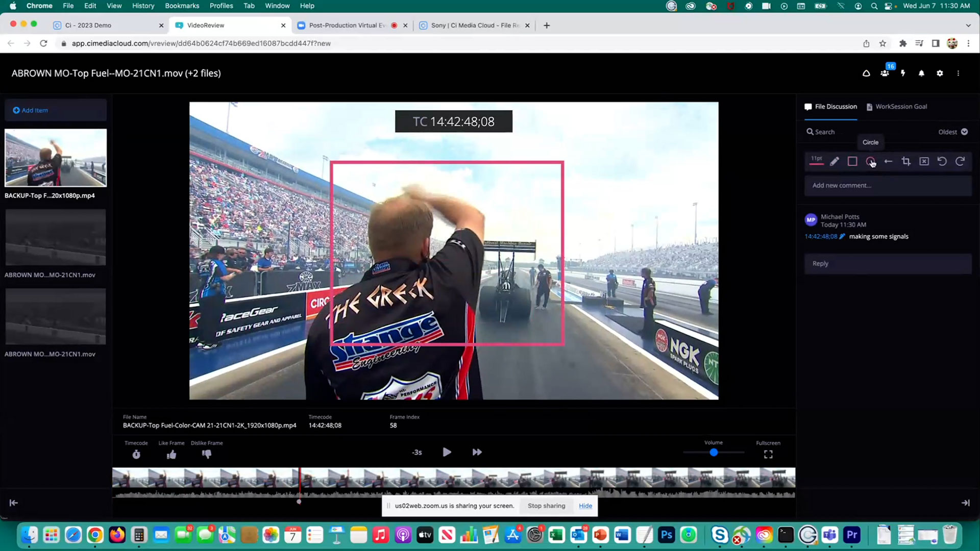Open the Oldest sort order dropdown
Image resolution: width=980 pixels, height=551 pixels.
click(x=952, y=132)
